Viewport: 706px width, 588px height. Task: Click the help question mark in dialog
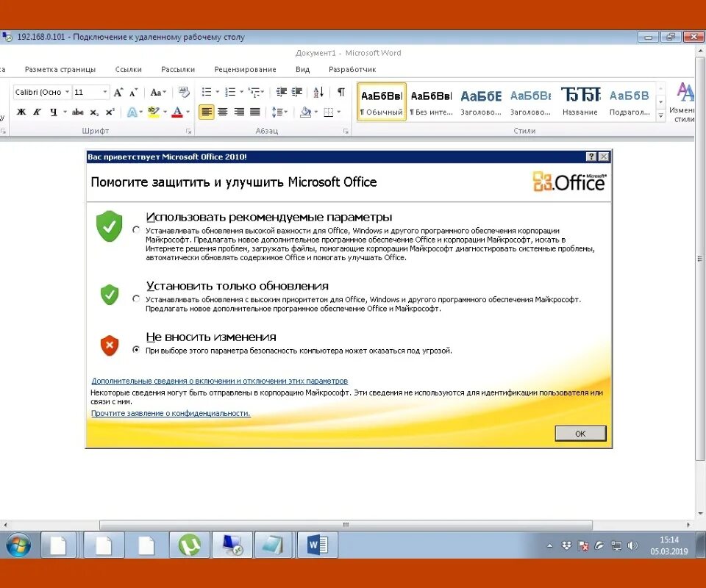pyautogui.click(x=591, y=157)
